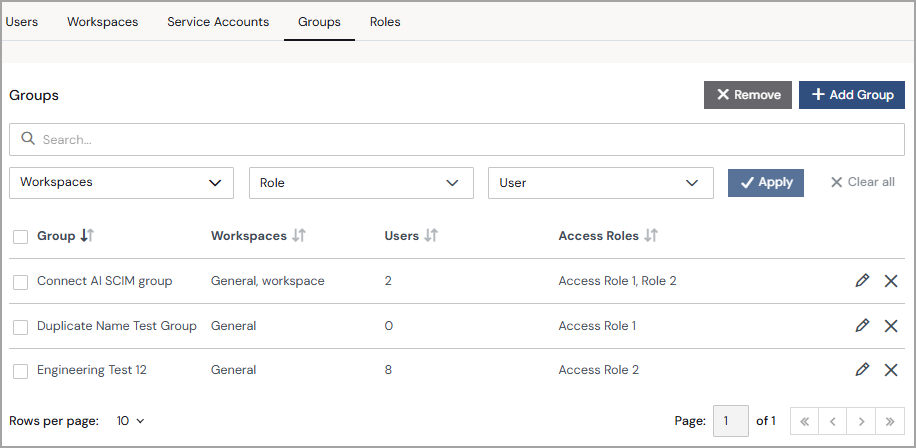
Task: Click the Workspaces column header text
Action: pyautogui.click(x=249, y=235)
